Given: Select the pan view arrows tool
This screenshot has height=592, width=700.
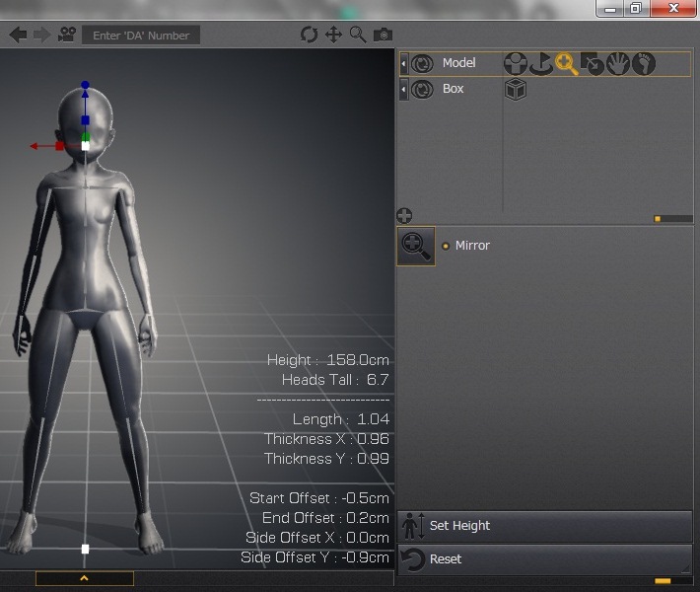Looking at the screenshot, I should [x=333, y=35].
